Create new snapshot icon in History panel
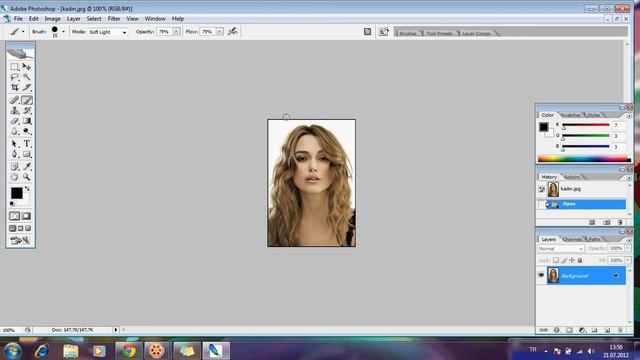This screenshot has height=360, width=640. click(607, 222)
